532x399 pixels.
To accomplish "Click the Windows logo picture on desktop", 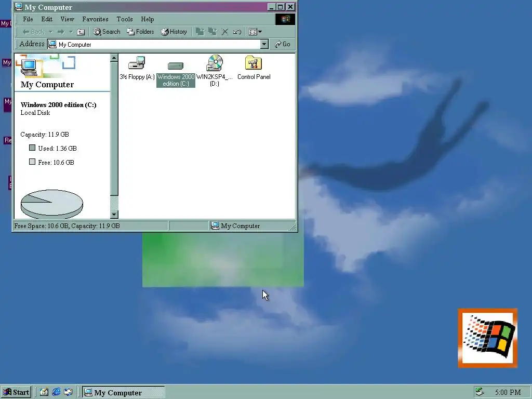I will point(487,338).
